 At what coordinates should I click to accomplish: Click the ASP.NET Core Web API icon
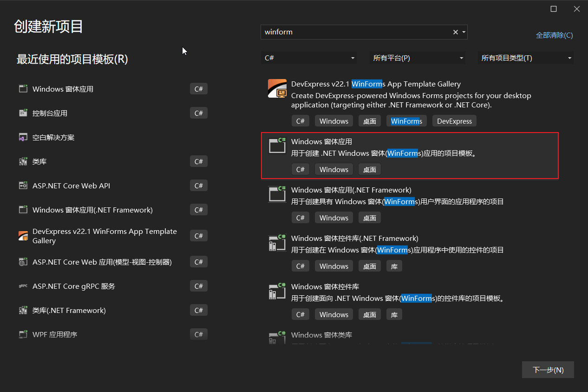point(23,186)
